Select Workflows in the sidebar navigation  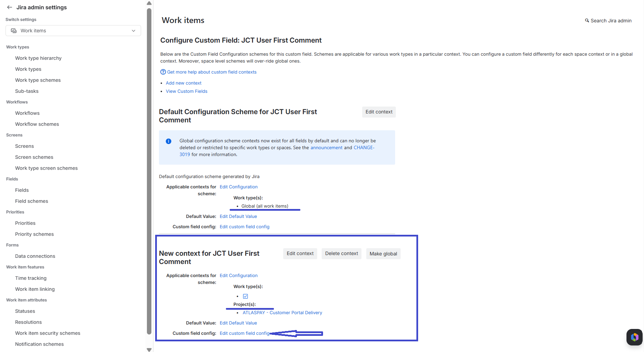coord(27,113)
